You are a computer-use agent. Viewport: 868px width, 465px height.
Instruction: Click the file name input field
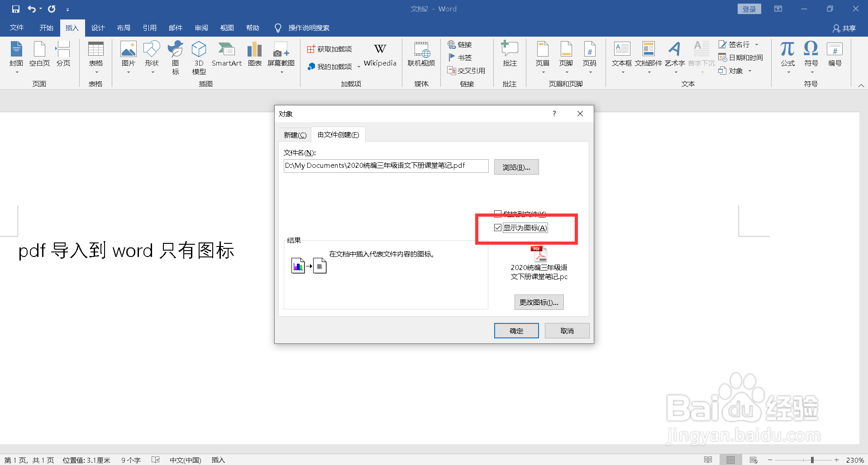[386, 166]
